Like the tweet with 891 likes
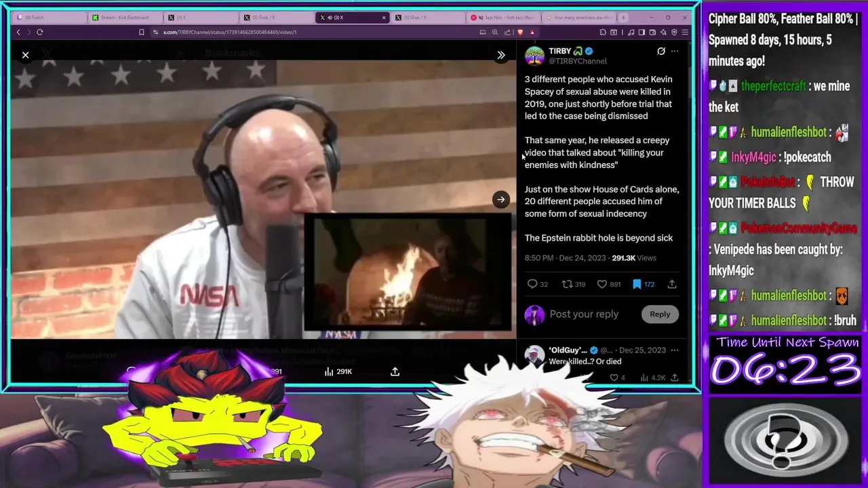The image size is (868, 488). click(608, 284)
